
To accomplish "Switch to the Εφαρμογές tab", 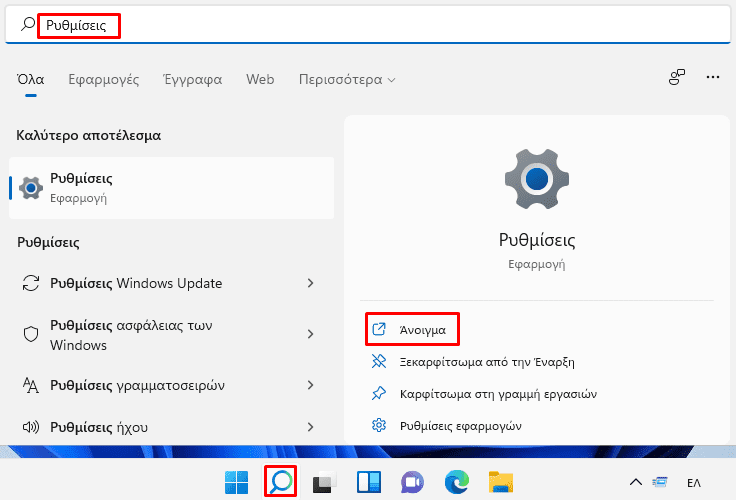I will [x=104, y=79].
